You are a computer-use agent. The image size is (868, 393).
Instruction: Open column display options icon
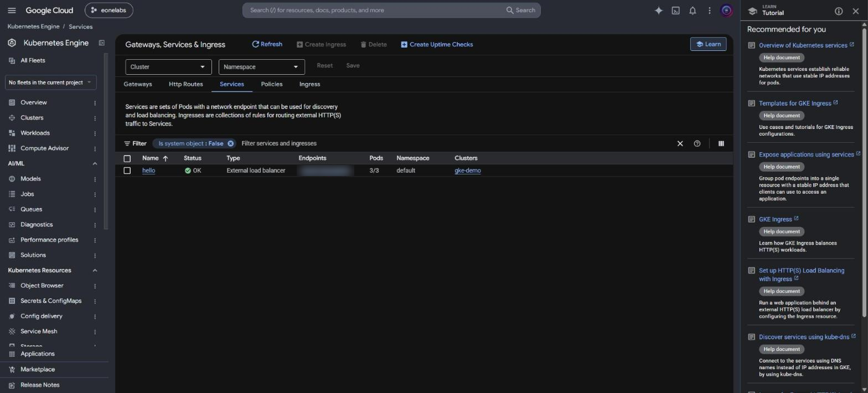[721, 143]
